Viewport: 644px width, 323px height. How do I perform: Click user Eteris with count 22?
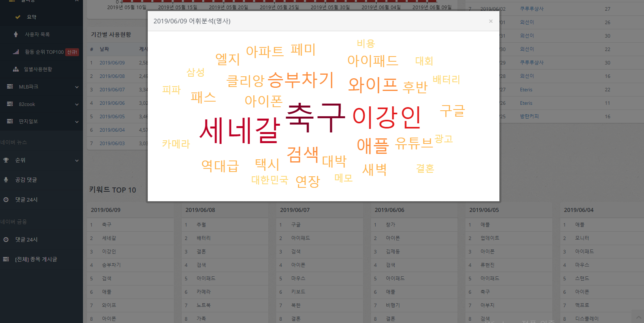pos(526,90)
